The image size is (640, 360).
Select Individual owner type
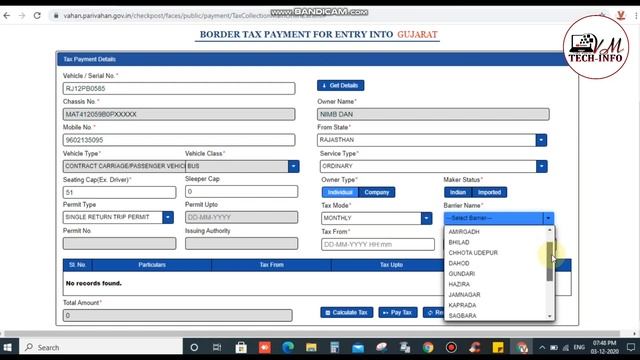tap(340, 192)
